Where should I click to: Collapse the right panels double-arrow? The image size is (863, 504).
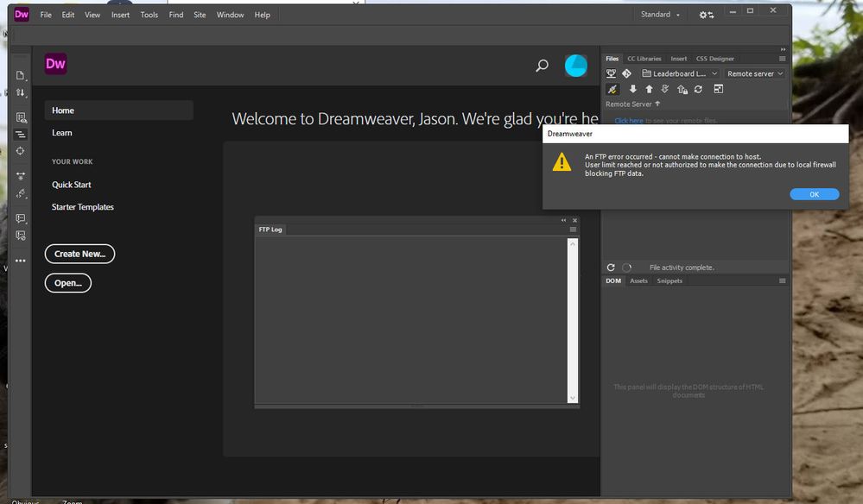click(x=783, y=49)
